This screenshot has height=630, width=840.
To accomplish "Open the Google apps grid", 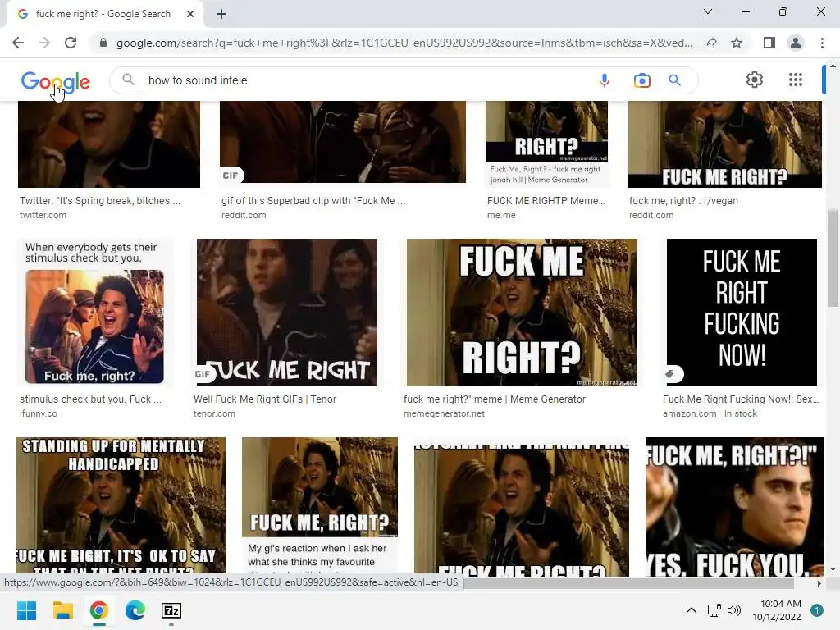I will [x=796, y=80].
